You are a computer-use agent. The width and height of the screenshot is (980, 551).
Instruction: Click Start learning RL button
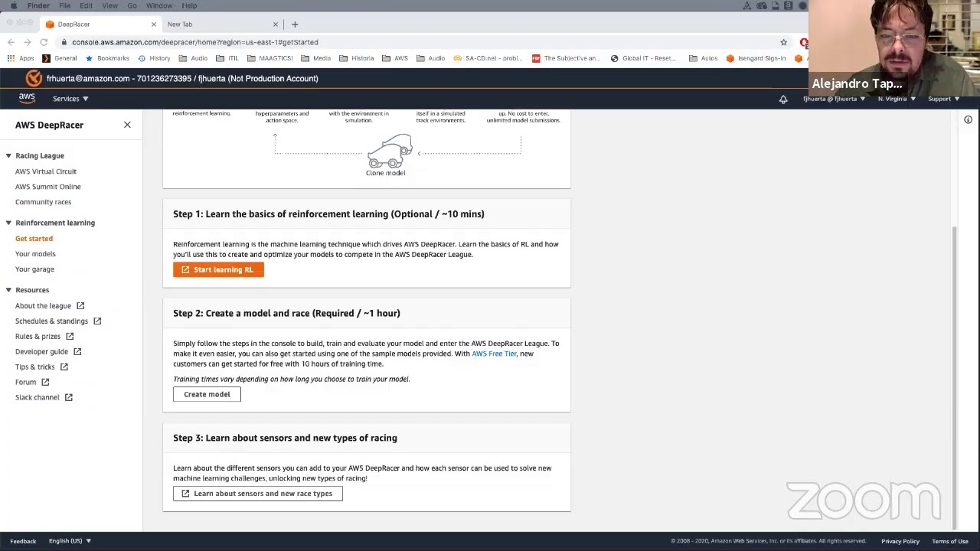(x=218, y=269)
